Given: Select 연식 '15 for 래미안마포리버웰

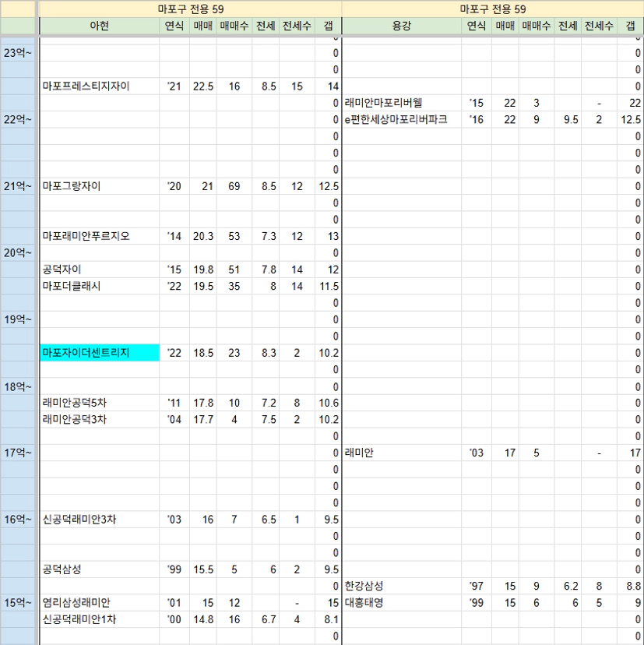Looking at the screenshot, I should (477, 103).
